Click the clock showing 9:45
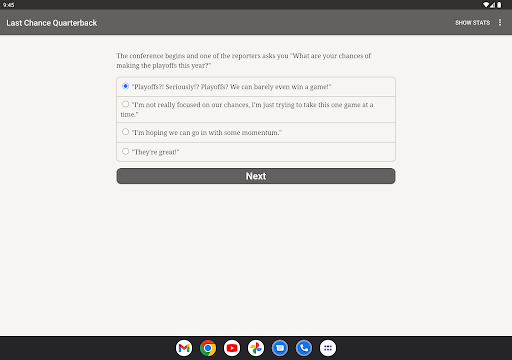512x360 pixels. [8, 5]
